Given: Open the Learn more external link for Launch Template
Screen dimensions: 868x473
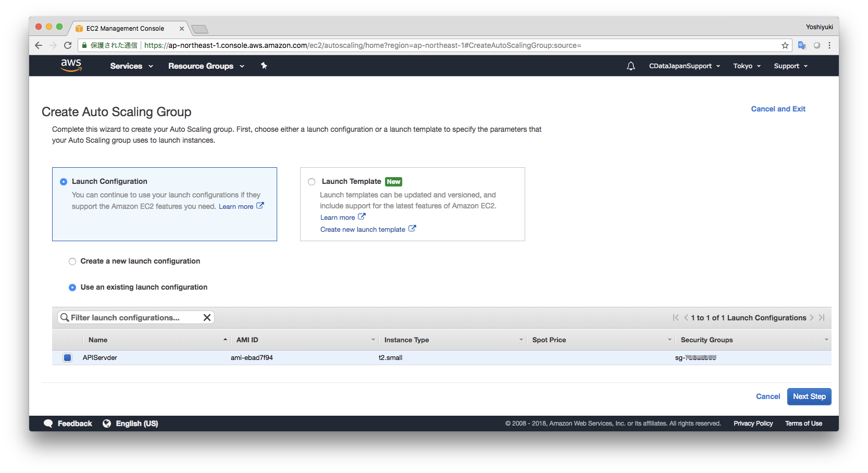Looking at the screenshot, I should [342, 217].
